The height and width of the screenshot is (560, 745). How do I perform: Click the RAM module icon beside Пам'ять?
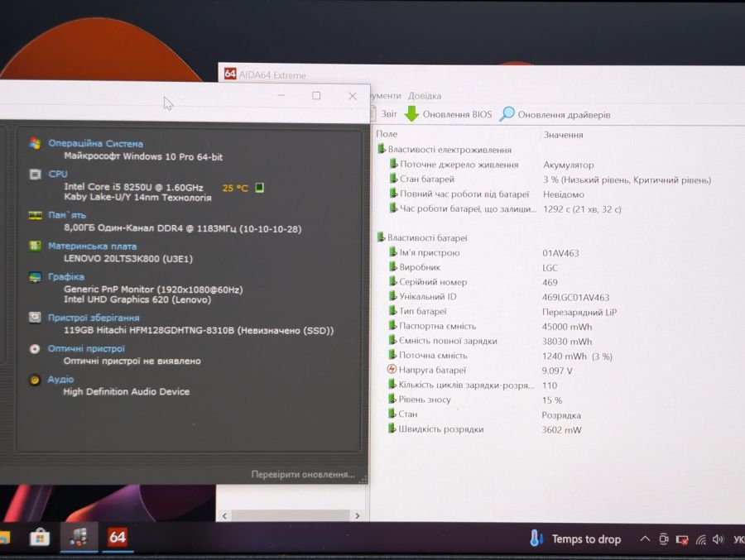[x=35, y=215]
